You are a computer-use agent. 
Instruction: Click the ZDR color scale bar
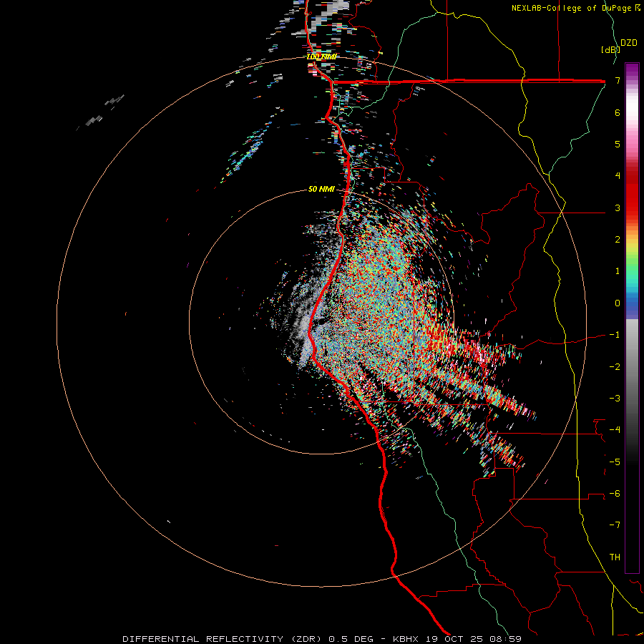(x=632, y=318)
